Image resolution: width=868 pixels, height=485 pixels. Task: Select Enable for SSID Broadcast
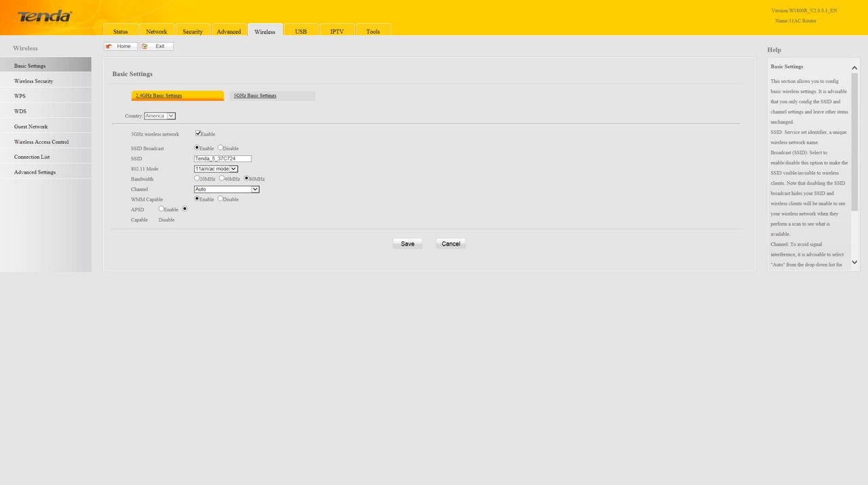pyautogui.click(x=197, y=148)
